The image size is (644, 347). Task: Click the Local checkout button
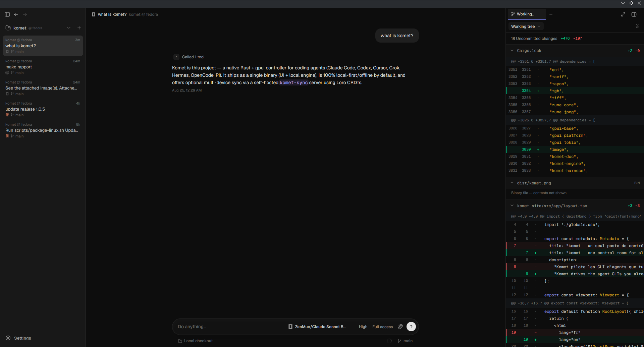click(195, 341)
